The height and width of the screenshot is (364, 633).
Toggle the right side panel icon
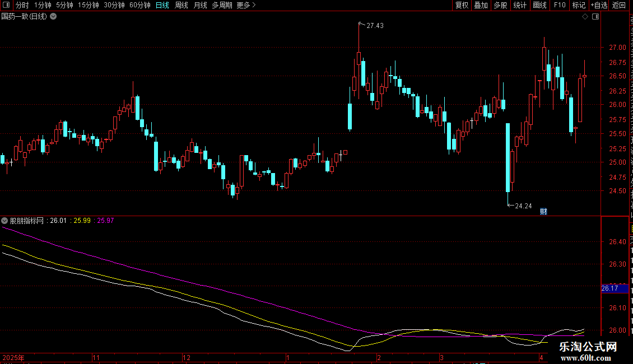click(595, 17)
